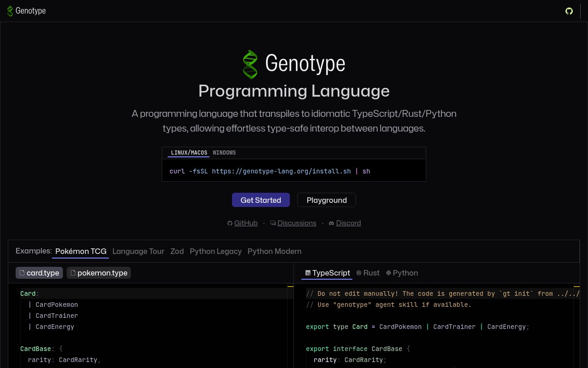
Task: Select the Python Modern example tab
Action: click(x=274, y=251)
